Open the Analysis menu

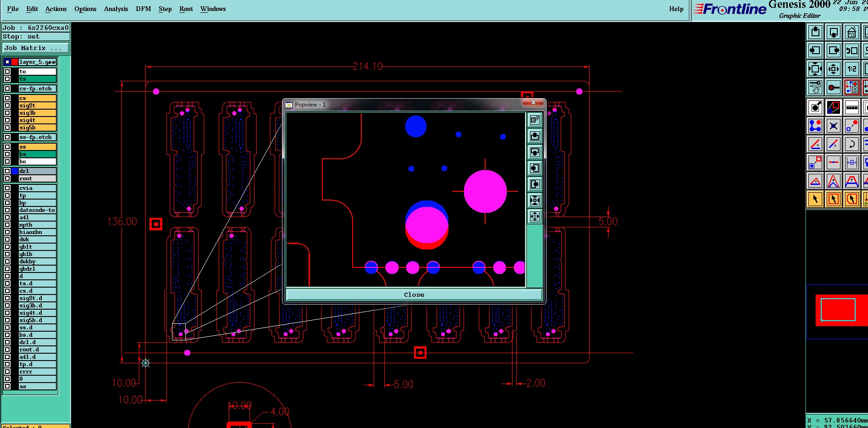click(x=116, y=9)
